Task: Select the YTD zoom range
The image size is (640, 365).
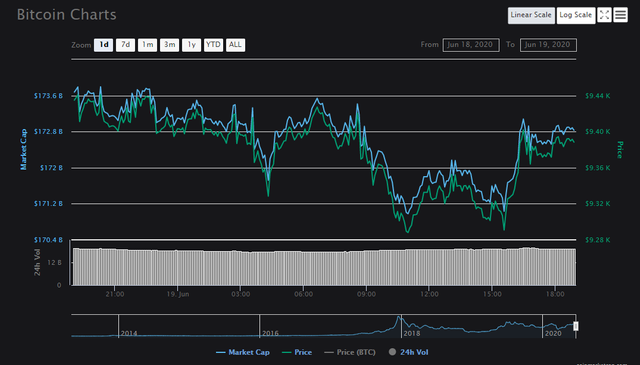Action: (x=213, y=45)
